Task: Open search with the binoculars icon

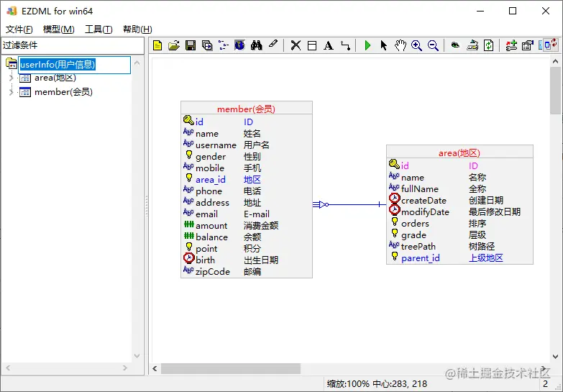Action: tap(257, 45)
